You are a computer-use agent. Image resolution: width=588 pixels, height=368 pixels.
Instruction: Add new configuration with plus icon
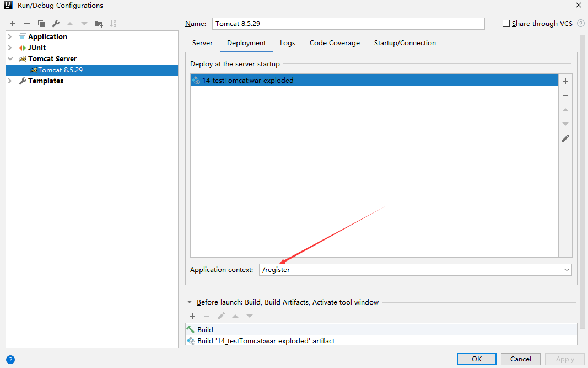point(13,24)
